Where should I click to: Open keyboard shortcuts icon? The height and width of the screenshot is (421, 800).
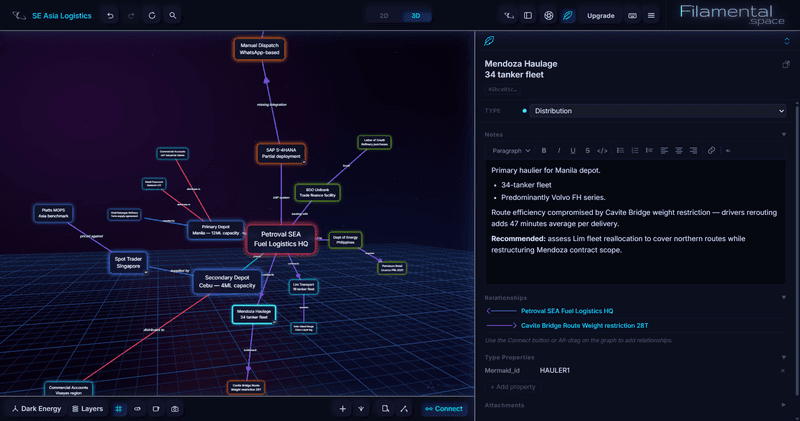[632, 16]
